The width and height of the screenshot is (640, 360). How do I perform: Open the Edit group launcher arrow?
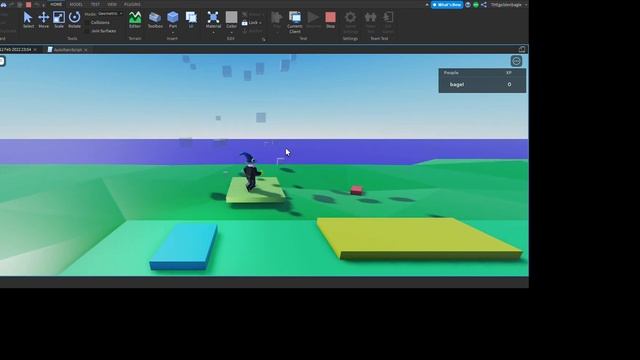pos(264,40)
